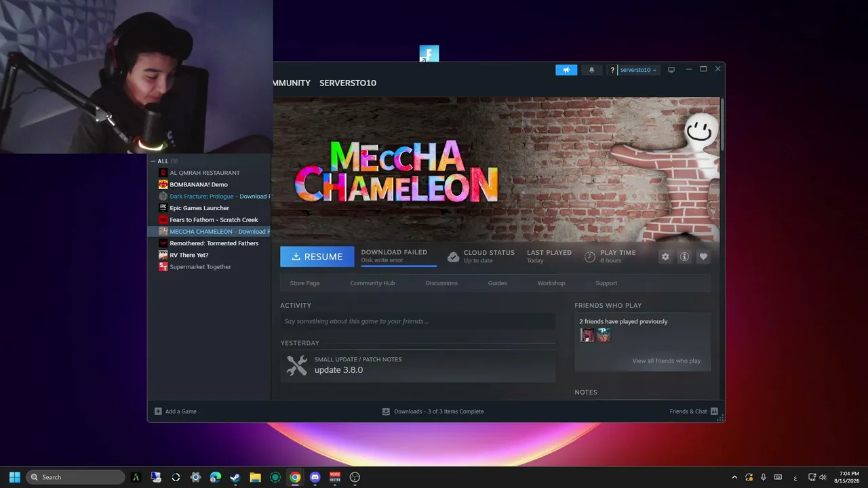
Task: Open Friends & Chat label
Action: pyautogui.click(x=688, y=411)
